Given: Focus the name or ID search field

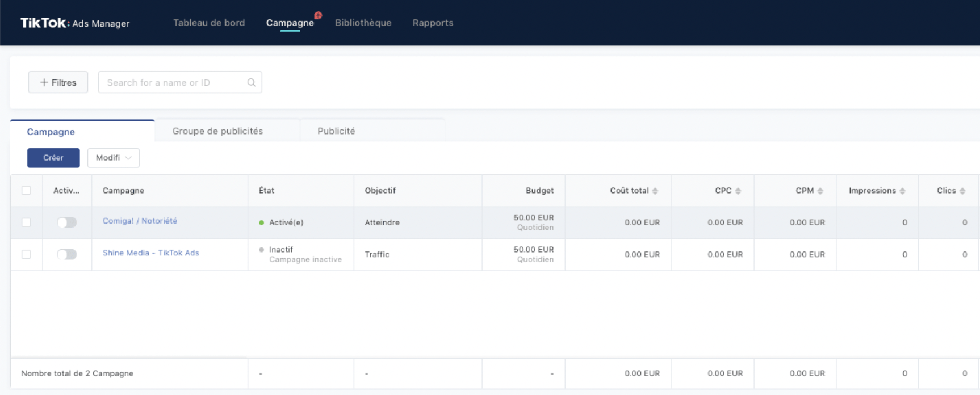Looking at the screenshot, I should pyautogui.click(x=173, y=82).
